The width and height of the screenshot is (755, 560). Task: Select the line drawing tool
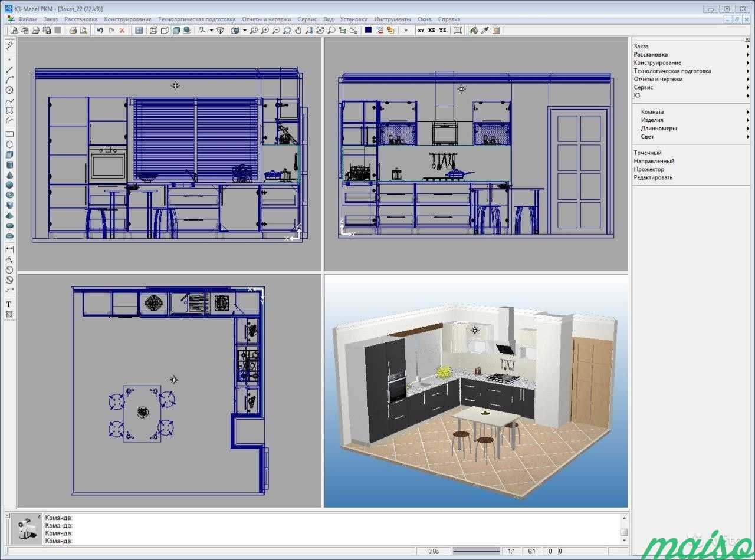coord(9,70)
